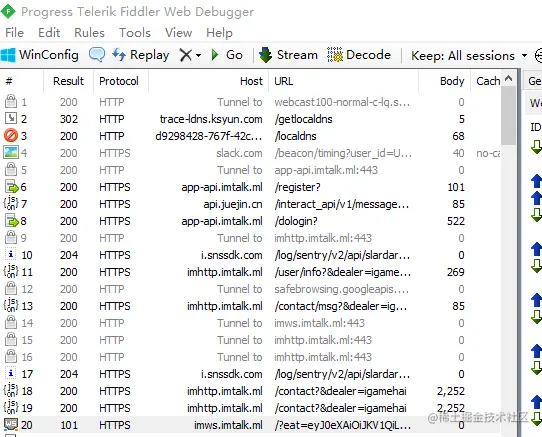The image size is (542, 437).
Task: Click the speech bubble comment icon
Action: coord(97,55)
